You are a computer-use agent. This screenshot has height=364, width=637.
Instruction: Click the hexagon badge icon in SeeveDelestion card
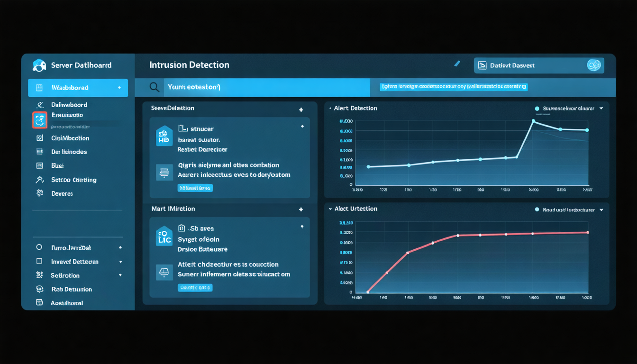click(164, 136)
